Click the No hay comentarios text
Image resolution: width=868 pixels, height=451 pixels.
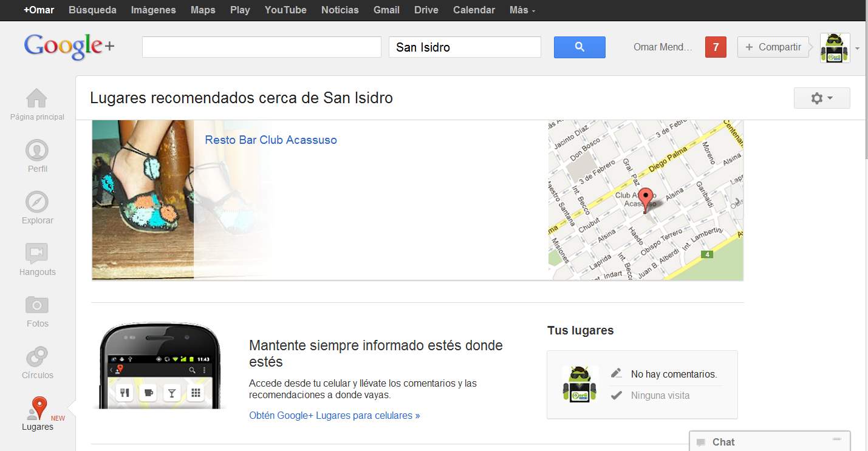tap(674, 374)
